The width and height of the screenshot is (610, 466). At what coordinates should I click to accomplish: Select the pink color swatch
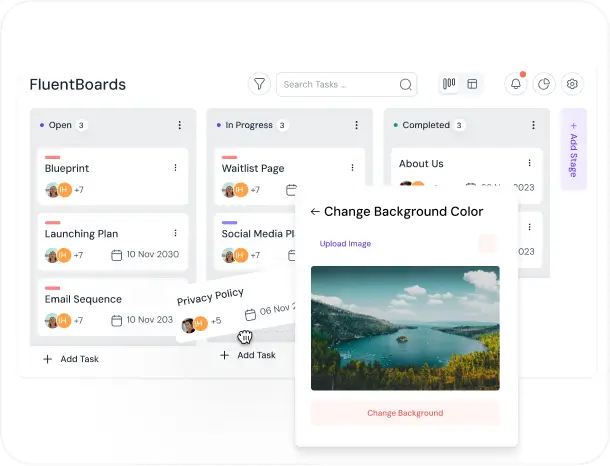click(x=487, y=243)
